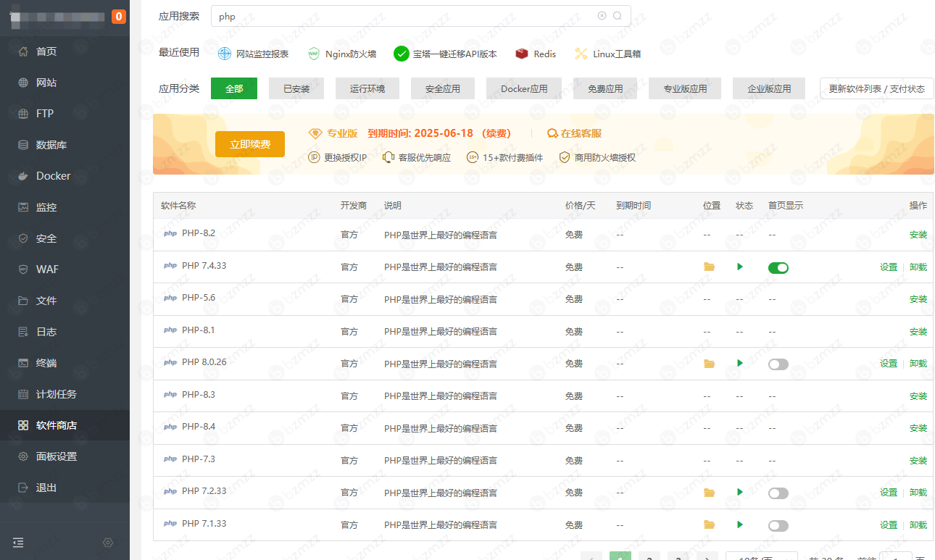Screen dimensions: 935x560
Task: Switch to the Docker应用 category
Action: pyautogui.click(x=524, y=88)
